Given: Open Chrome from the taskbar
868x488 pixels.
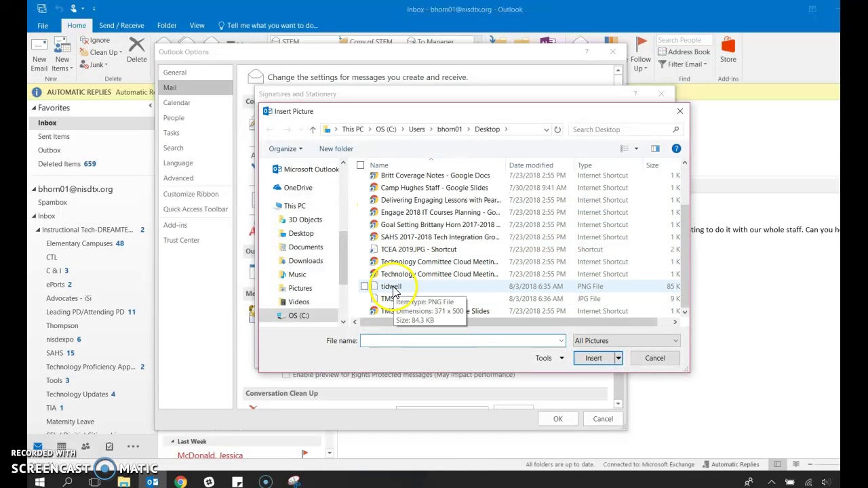Looking at the screenshot, I should (x=180, y=482).
